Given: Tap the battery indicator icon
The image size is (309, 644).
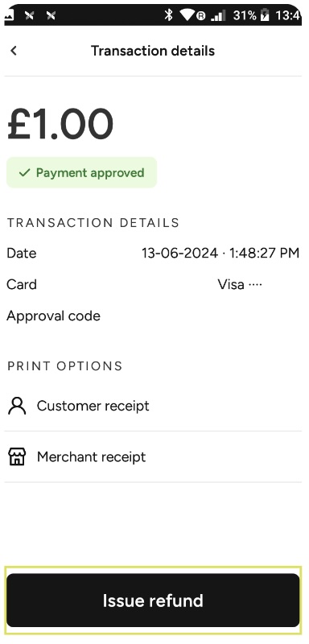Looking at the screenshot, I should pyautogui.click(x=265, y=15).
